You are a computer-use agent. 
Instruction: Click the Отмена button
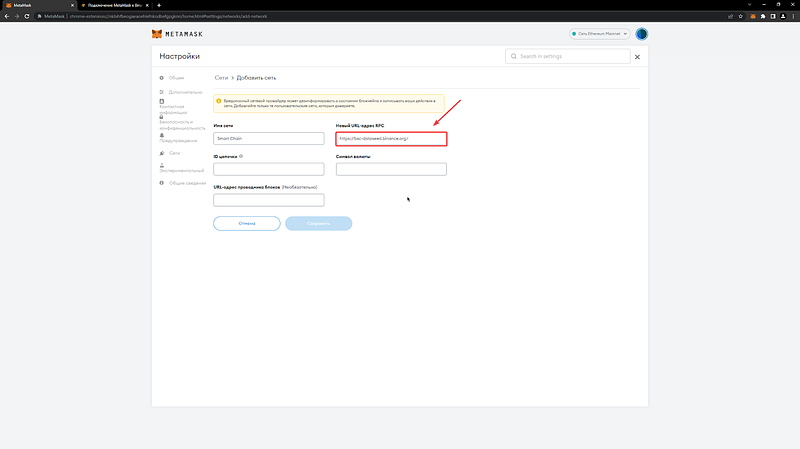coord(247,223)
